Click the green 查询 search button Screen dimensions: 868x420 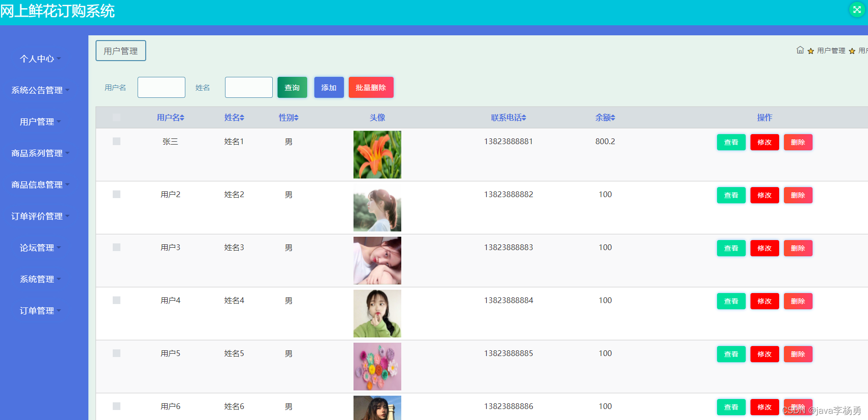(x=292, y=87)
